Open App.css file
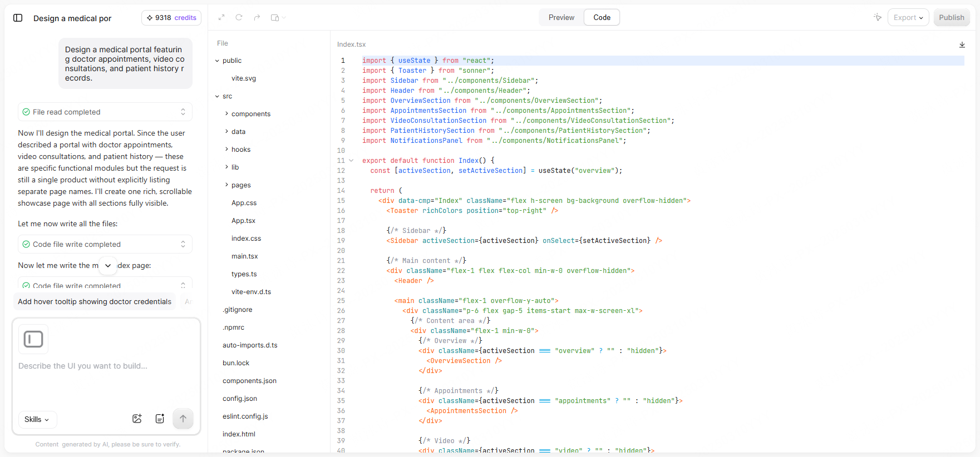This screenshot has width=980, height=457. point(244,203)
